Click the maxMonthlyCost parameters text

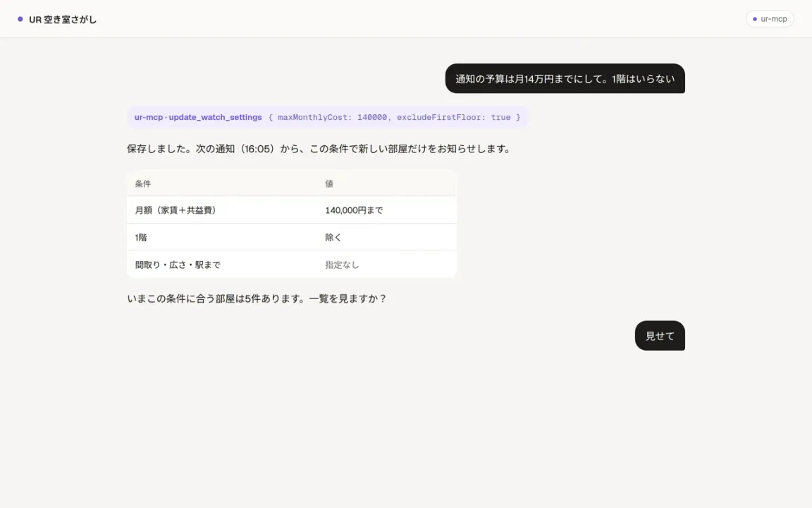pyautogui.click(x=394, y=117)
